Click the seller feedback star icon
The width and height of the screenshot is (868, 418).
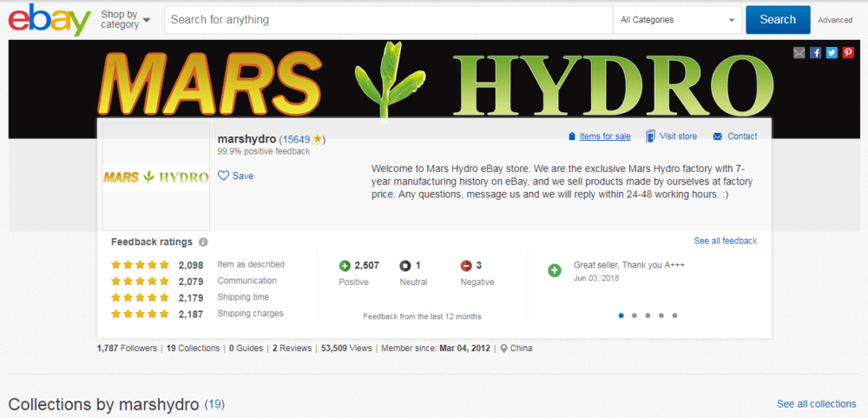(x=317, y=138)
